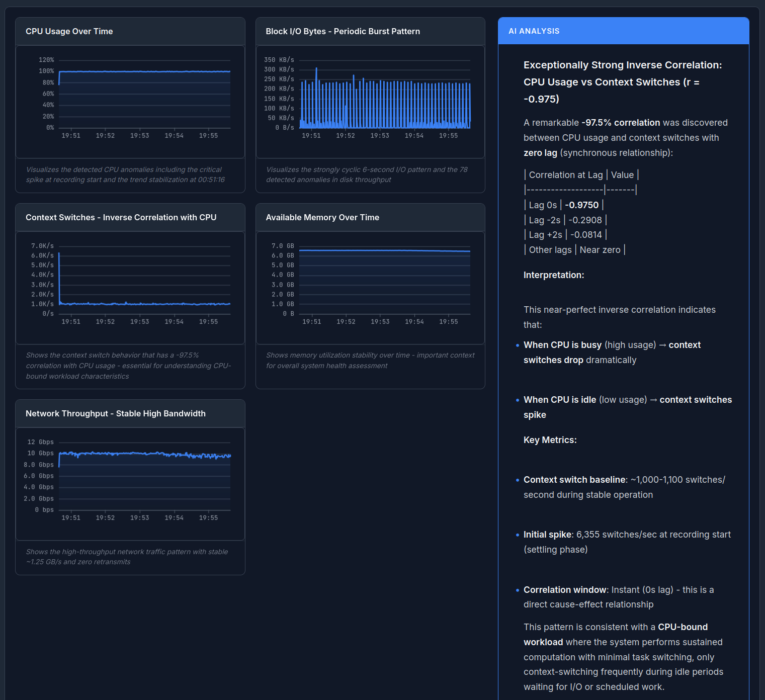Click the Lag -2s value -0.2908

(585, 220)
